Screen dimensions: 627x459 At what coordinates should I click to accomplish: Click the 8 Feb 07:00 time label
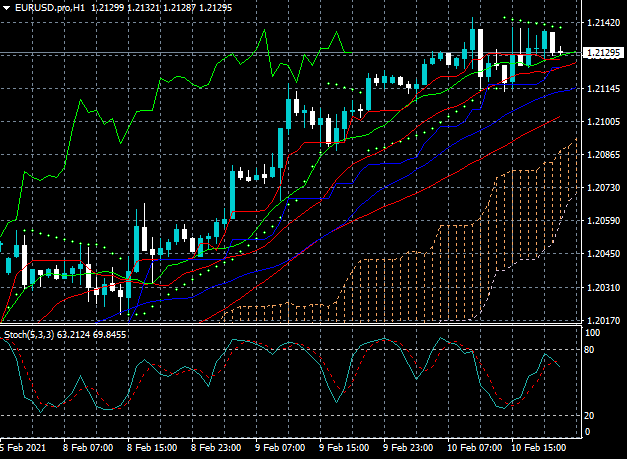(88, 447)
